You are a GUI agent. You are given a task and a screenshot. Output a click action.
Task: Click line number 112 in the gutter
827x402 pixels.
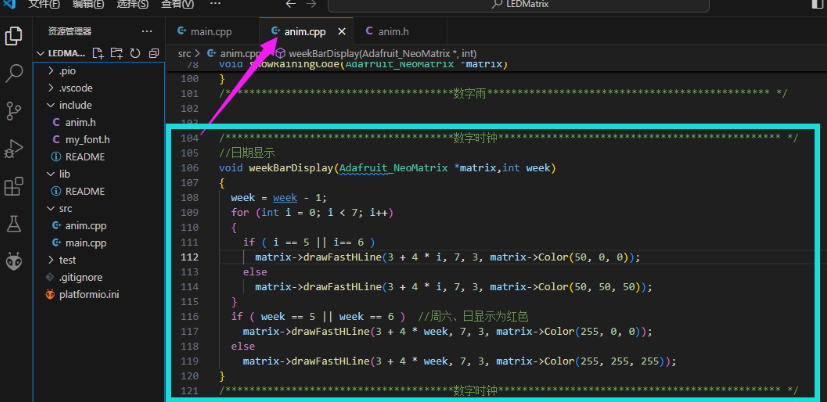point(191,257)
